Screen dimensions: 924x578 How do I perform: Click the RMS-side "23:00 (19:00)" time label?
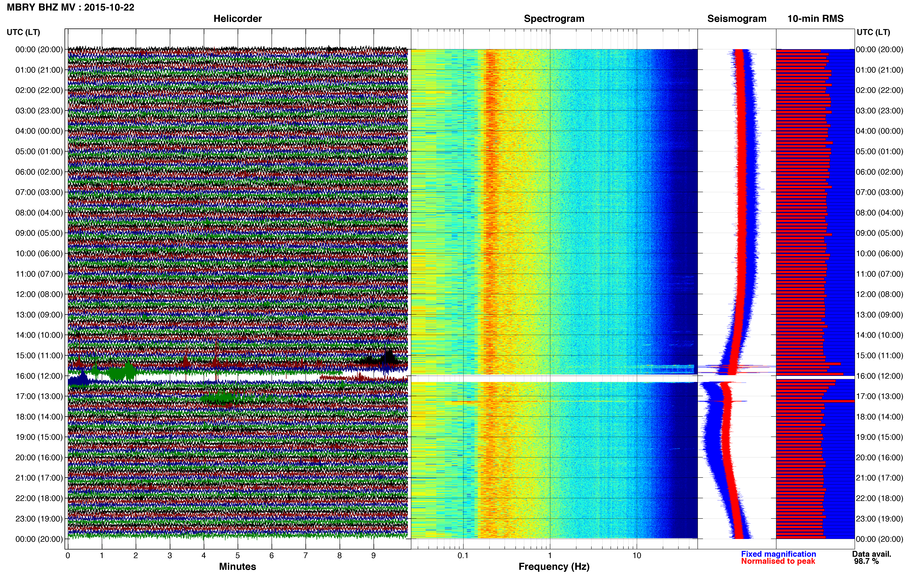coord(880,519)
